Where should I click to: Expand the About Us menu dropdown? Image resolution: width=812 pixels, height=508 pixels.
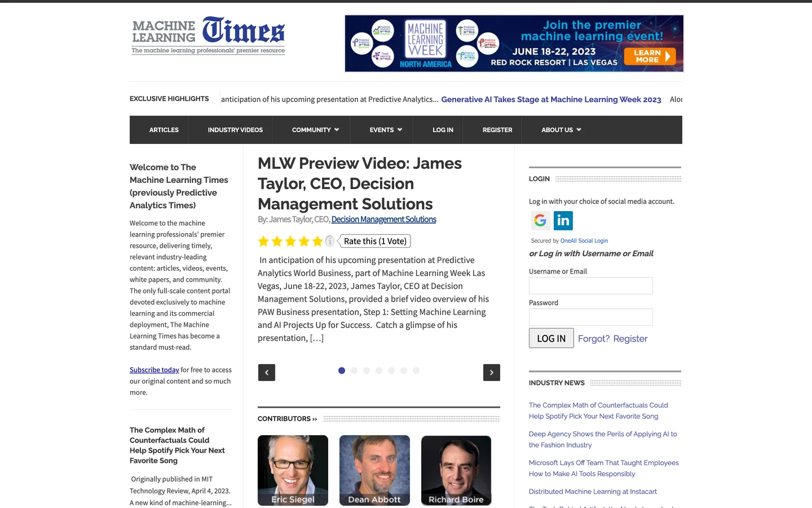pyautogui.click(x=561, y=130)
